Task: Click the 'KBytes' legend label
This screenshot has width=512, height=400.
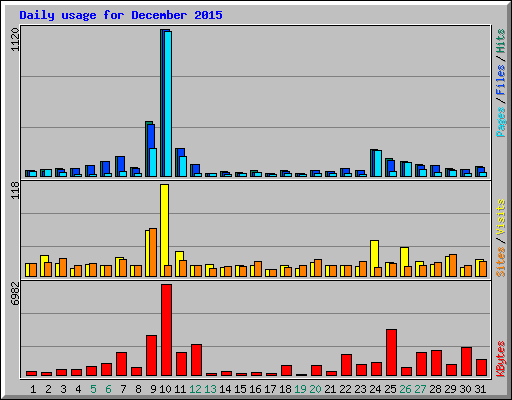Action: point(500,359)
